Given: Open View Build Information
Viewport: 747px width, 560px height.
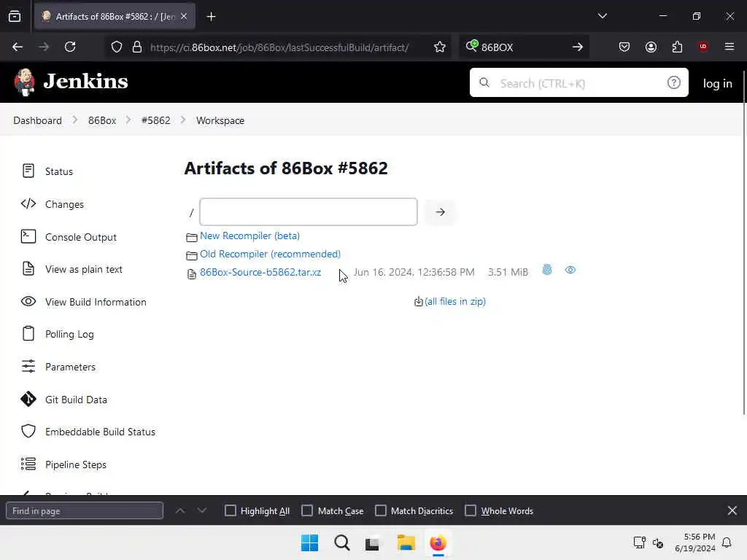Looking at the screenshot, I should [83, 302].
